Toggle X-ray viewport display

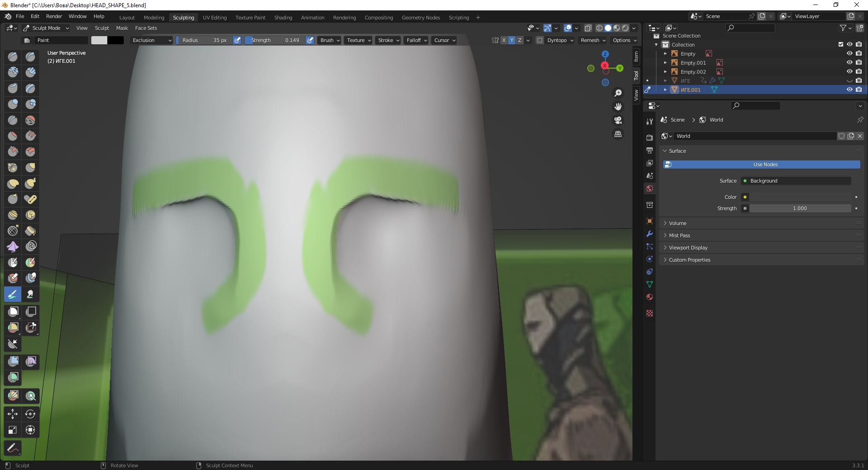coord(588,28)
